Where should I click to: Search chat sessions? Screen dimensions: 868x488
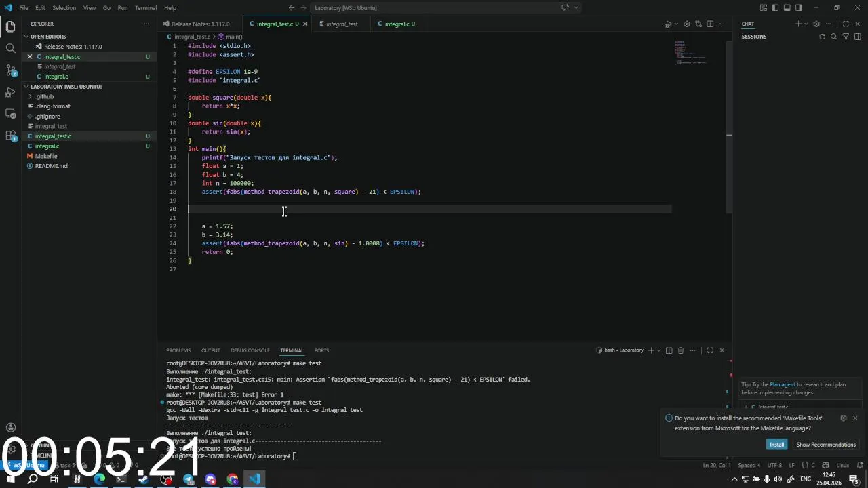(x=834, y=37)
